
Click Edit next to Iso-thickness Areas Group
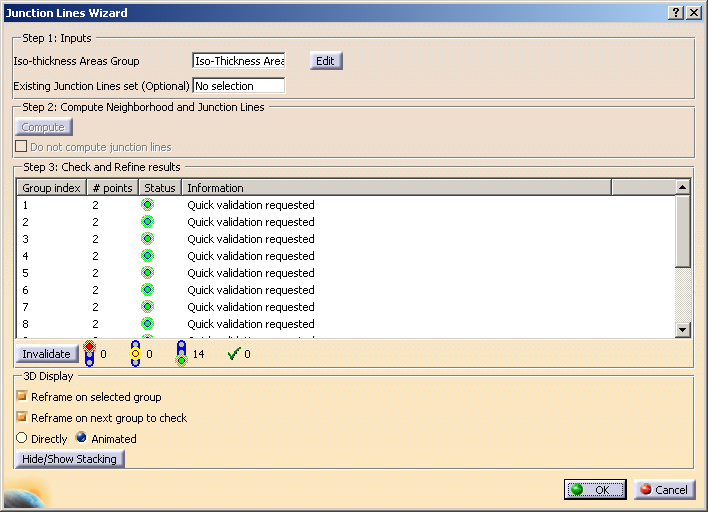325,61
